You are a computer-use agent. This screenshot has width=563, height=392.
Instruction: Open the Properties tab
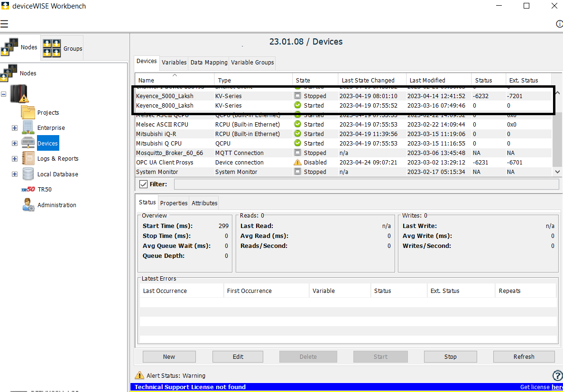click(x=174, y=202)
